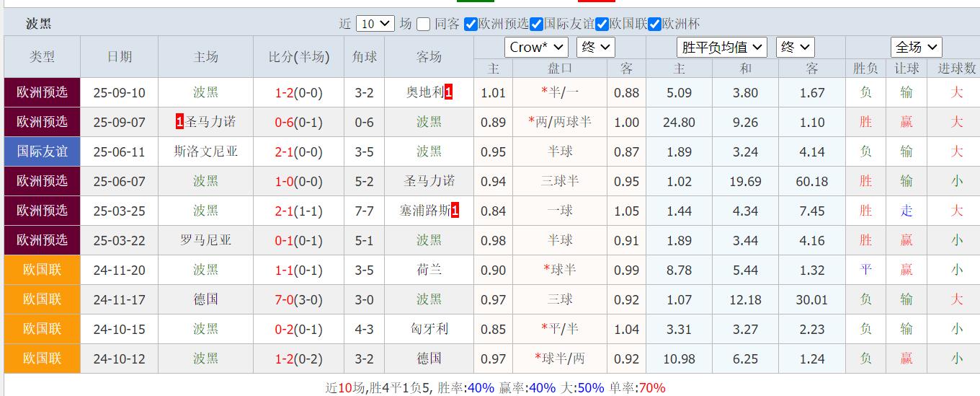Click red card badge next to 塞浦路斯
Viewport: 980px width, 396px height.
tap(455, 211)
